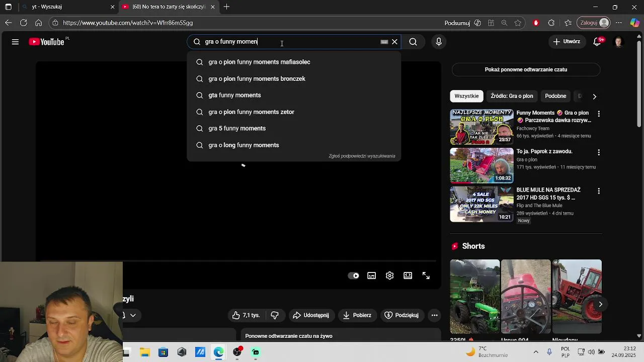Choose suggestion "gra o long funny moments"
This screenshot has width=644, height=362.
click(x=294, y=145)
